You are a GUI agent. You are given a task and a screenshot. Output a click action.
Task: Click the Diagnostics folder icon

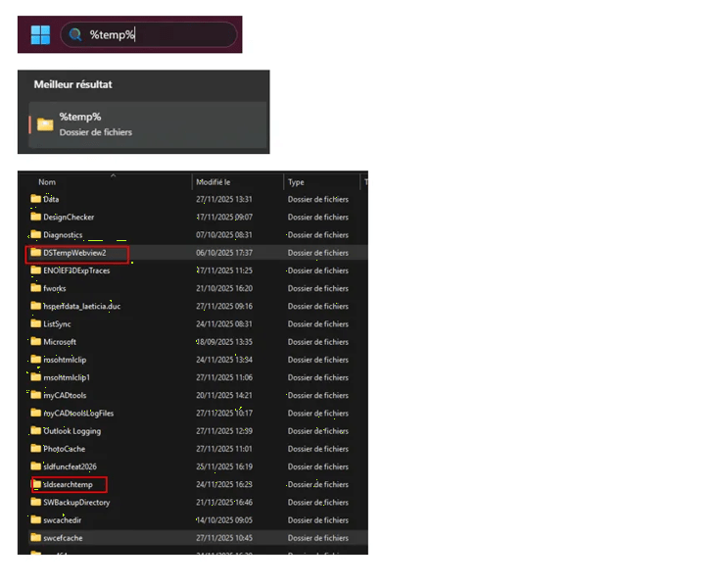35,234
